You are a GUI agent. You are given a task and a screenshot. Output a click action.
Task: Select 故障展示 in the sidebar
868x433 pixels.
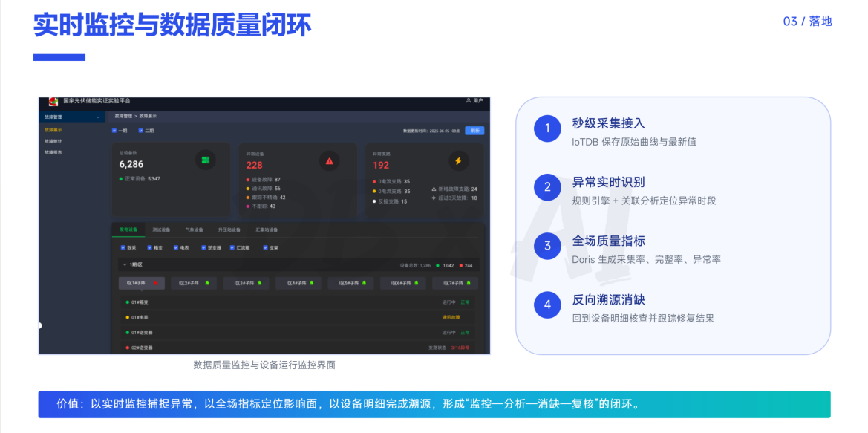click(x=53, y=130)
